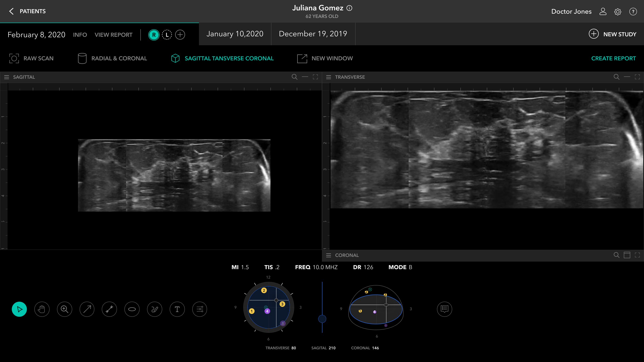Choose the arrow annotation tool

(x=87, y=309)
